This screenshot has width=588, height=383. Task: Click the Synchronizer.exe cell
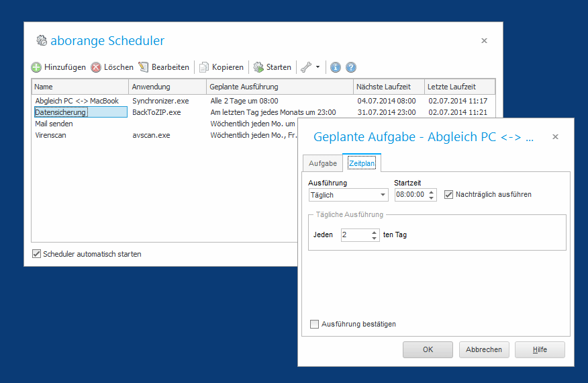click(x=160, y=101)
